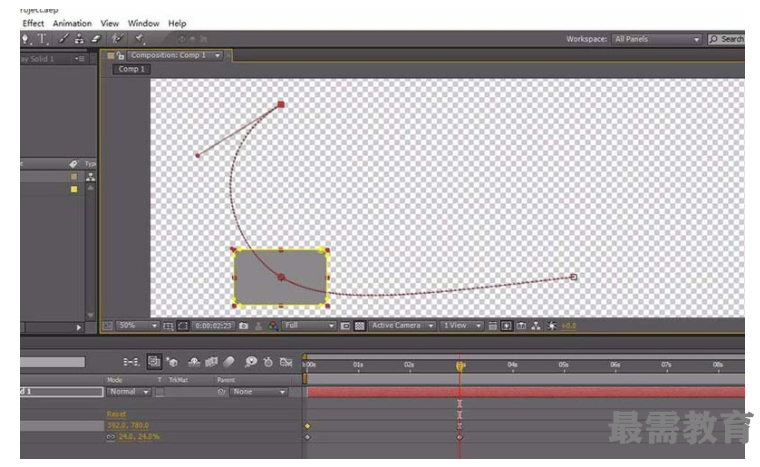Viewport: 760px width, 467px height.
Task: Open the Timeline button in viewer
Action: pos(522,326)
